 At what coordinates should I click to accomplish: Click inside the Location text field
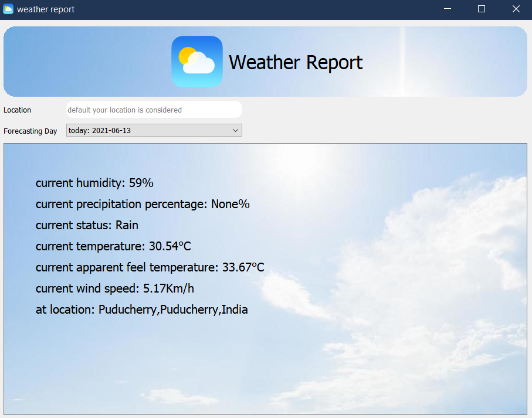coord(154,110)
